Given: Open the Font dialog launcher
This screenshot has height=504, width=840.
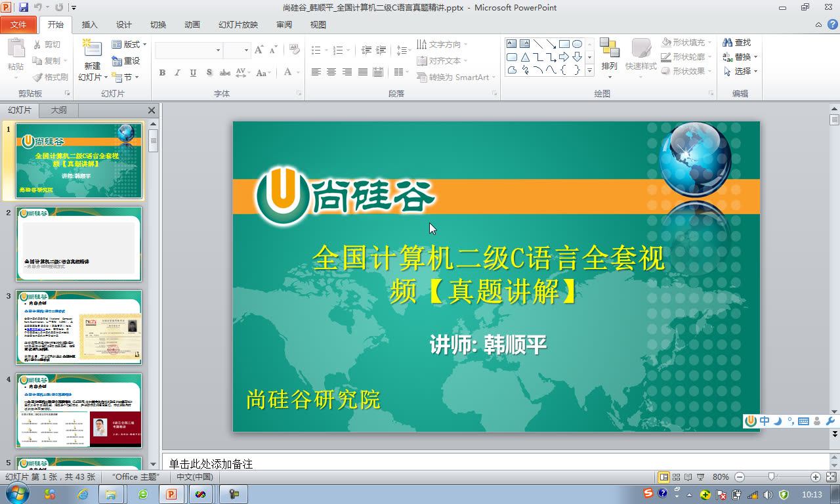Looking at the screenshot, I should 299,94.
